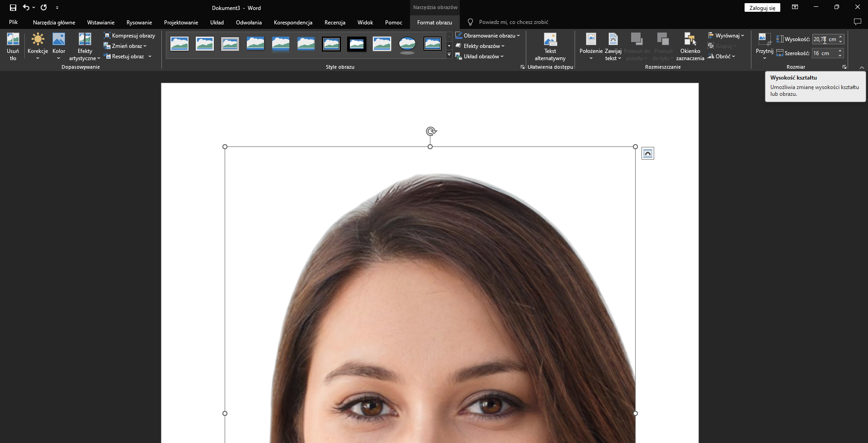Open Customize Quick Access Toolbar dropdown

[x=57, y=8]
